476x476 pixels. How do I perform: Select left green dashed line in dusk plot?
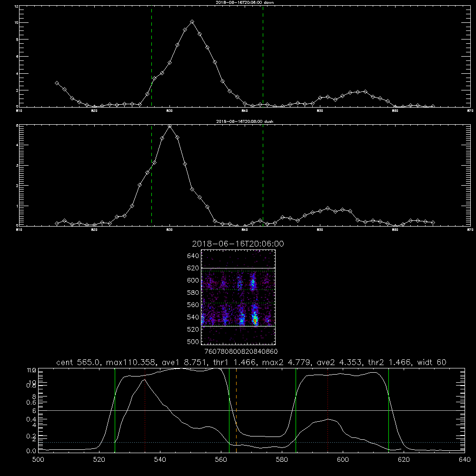[151, 175]
